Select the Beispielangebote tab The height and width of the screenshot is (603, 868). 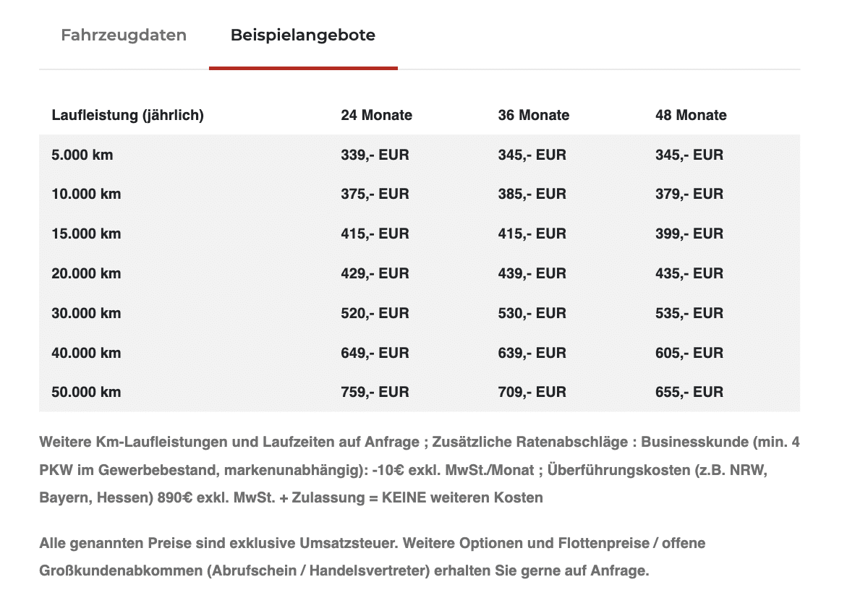point(303,35)
